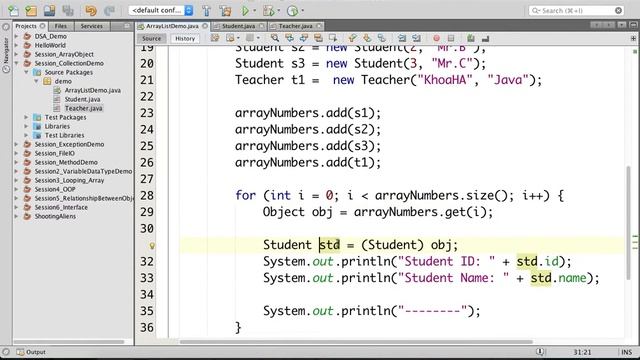The height and width of the screenshot is (360, 640).
Task: Select ArrayListDemo.java in project tree
Action: pyautogui.click(x=92, y=90)
